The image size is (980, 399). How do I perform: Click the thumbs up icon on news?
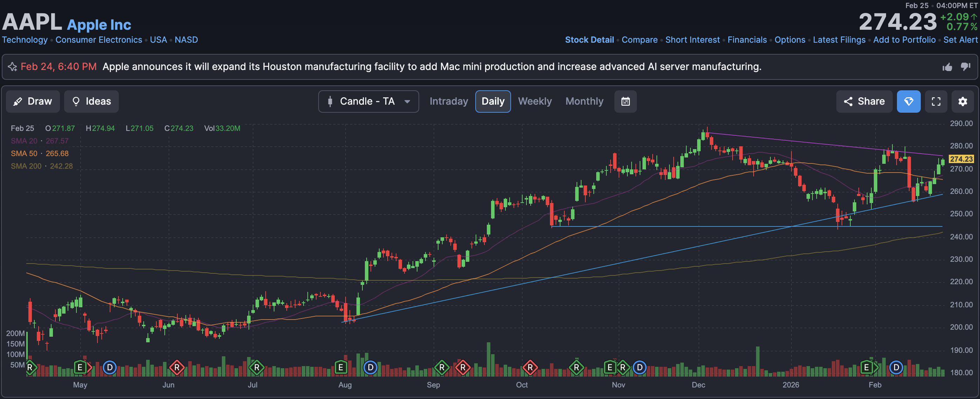tap(947, 67)
